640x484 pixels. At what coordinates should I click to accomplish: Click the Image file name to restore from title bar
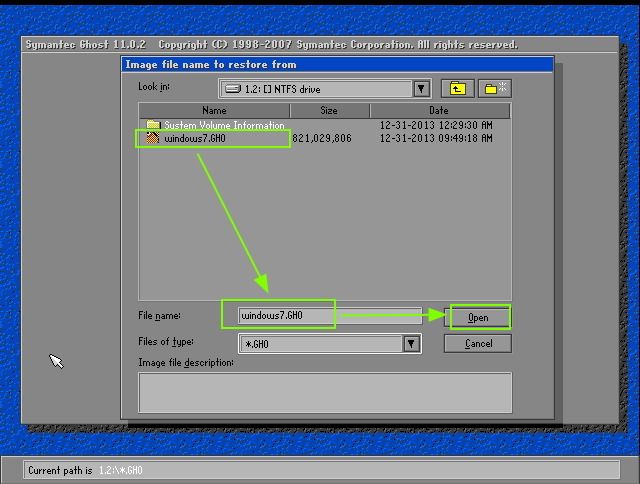[x=337, y=64]
